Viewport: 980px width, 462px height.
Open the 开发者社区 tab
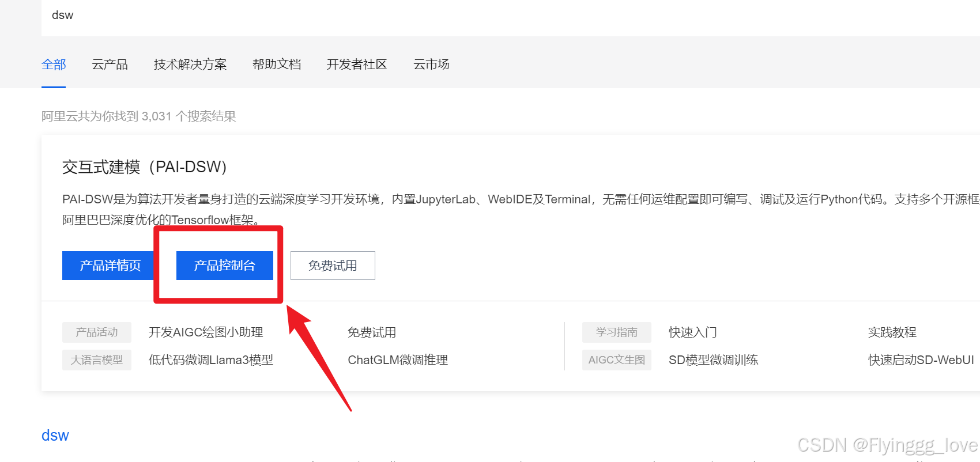click(x=357, y=65)
